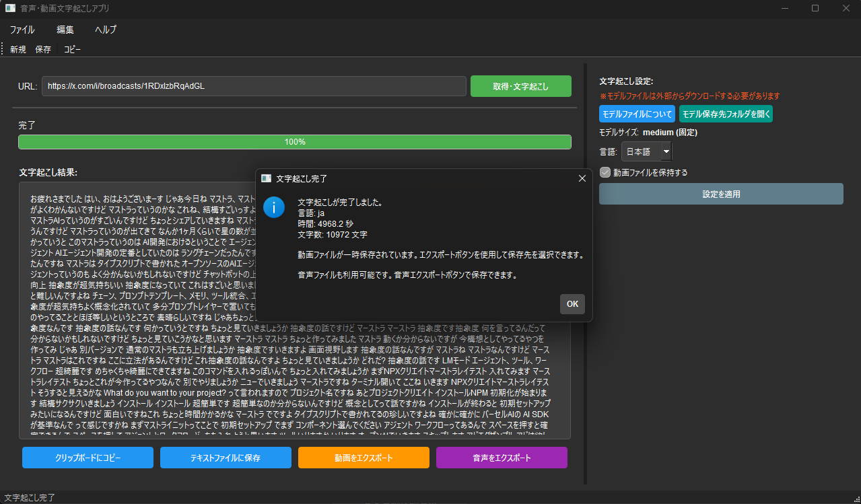This screenshot has width=861, height=504.
Task: Click the toolbar drag handle beside 新規
Action: point(3,49)
